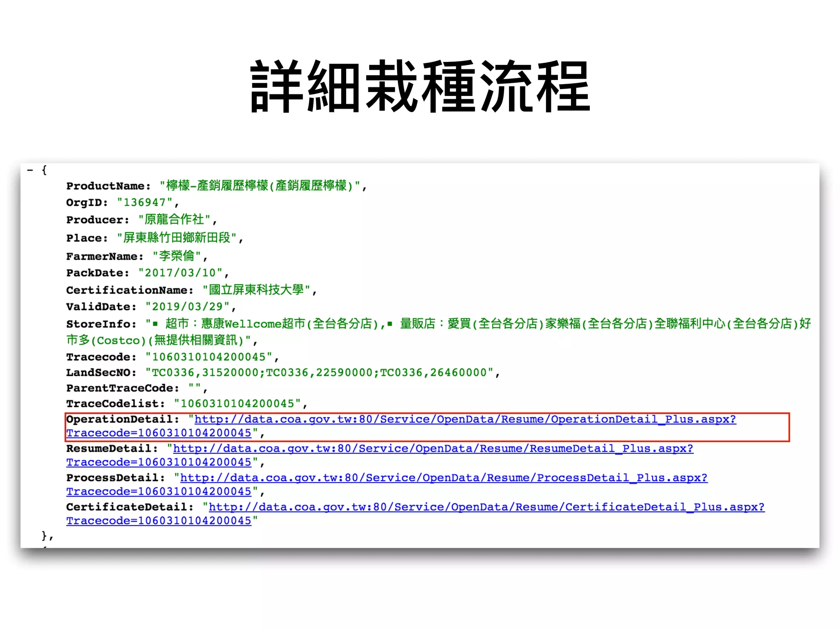Screen dimensions: 840x630
Task: Click Tracecode query under CertificateDetail link
Action: [x=159, y=521]
